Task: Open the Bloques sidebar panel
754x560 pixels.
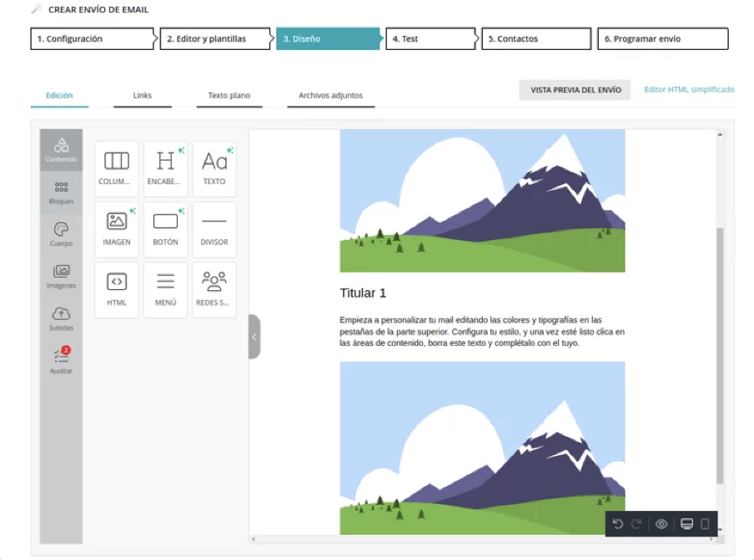Action: tap(61, 192)
